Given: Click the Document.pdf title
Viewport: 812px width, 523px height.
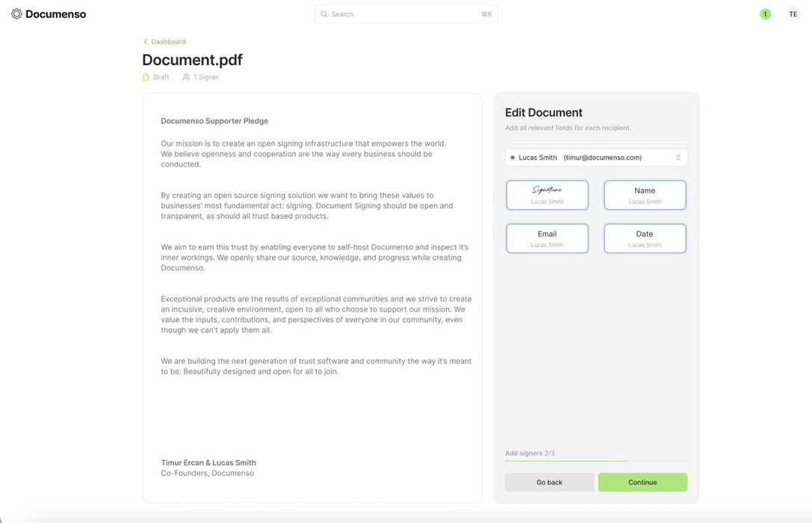Looking at the screenshot, I should [192, 60].
